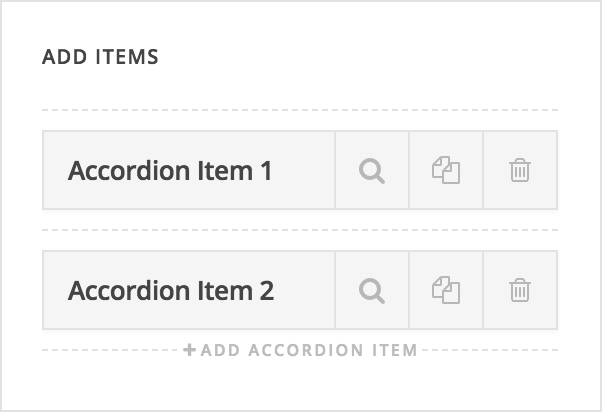The image size is (602, 412).
Task: Click the dashed line left of Add Accordion Item
Action: pos(111,350)
